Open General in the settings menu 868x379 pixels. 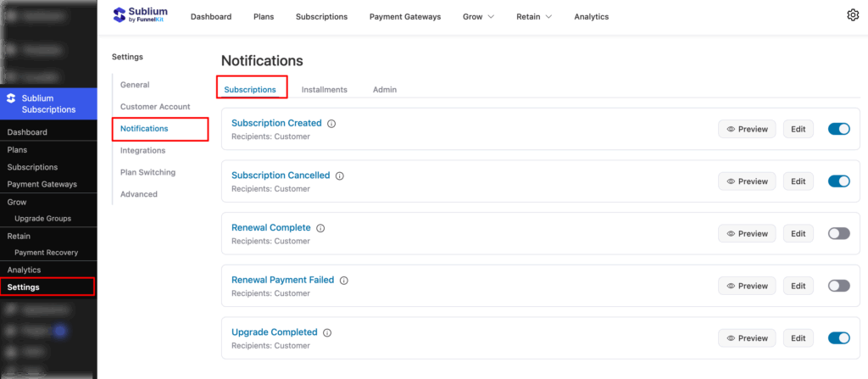135,85
